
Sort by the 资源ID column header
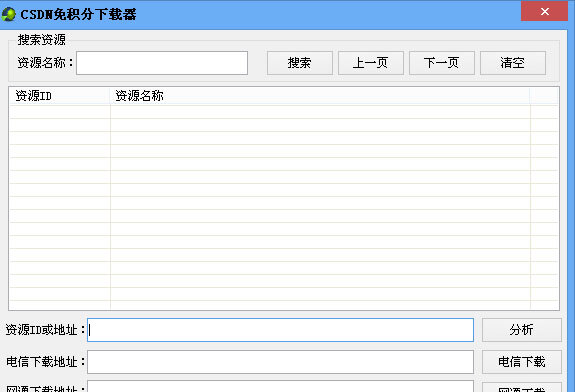coord(59,96)
